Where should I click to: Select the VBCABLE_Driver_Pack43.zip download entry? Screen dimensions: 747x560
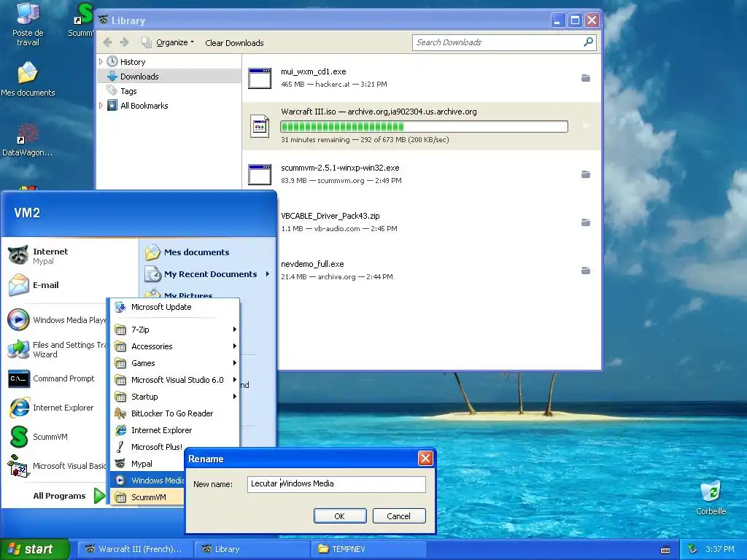422,222
